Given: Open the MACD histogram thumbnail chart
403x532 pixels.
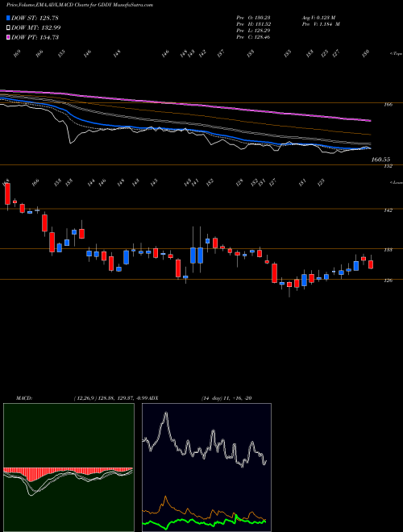Looking at the screenshot, I should click(69, 468).
